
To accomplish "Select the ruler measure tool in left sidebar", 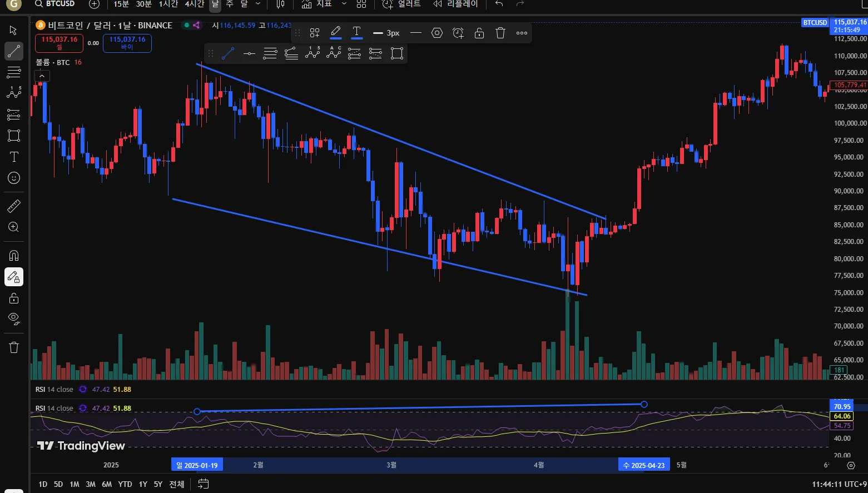I will [14, 207].
